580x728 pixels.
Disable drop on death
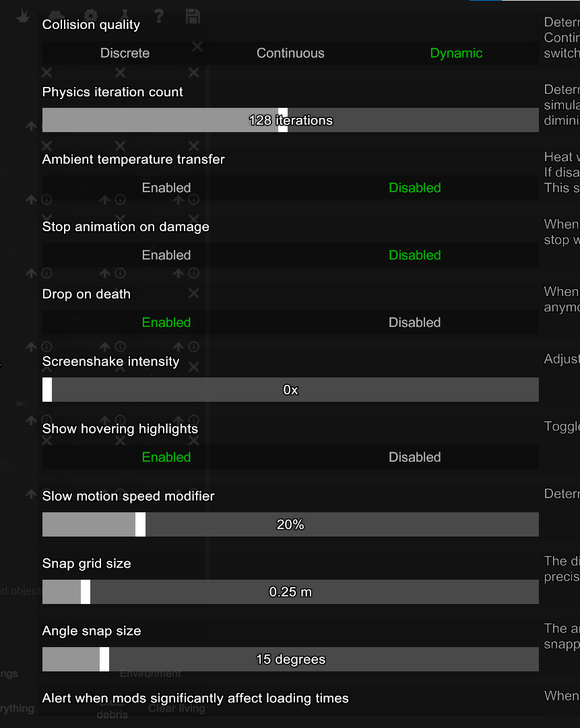414,323
